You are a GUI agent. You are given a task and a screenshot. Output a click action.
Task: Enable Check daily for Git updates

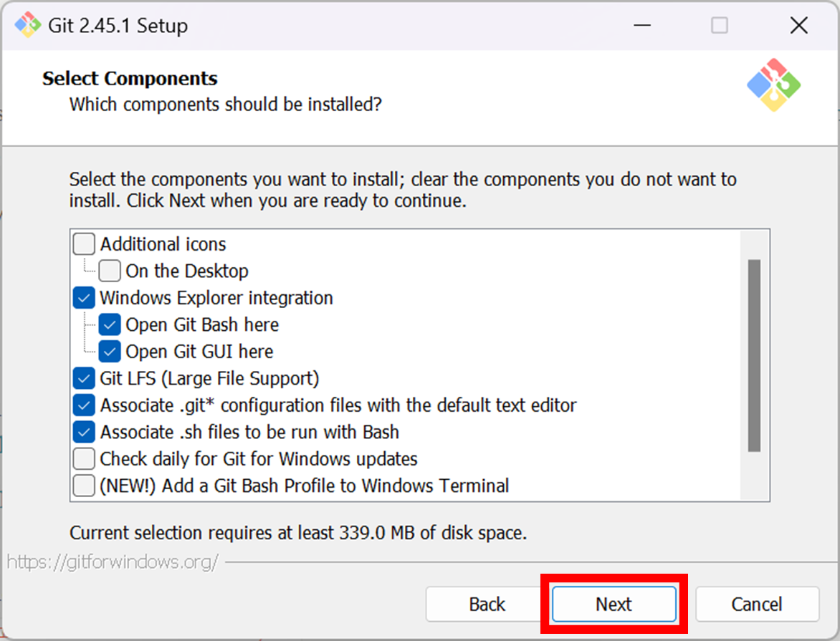coord(84,458)
